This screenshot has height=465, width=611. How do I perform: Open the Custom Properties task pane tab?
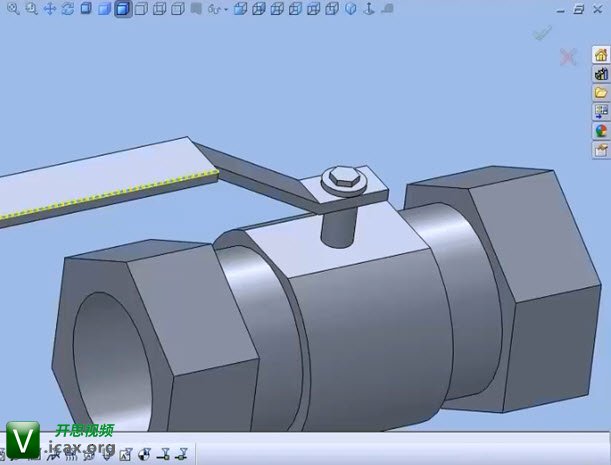(601, 150)
